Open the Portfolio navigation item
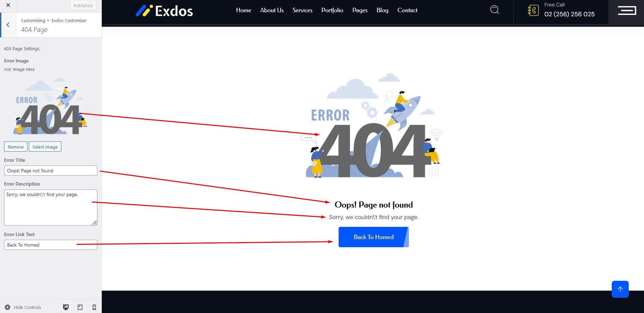Screen dimensions: 644x313 pyautogui.click(x=332, y=10)
